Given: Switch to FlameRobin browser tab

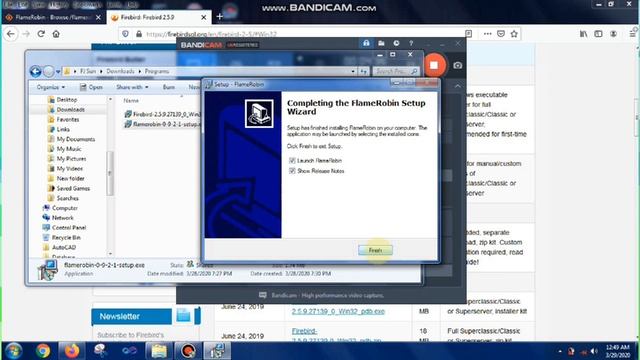Looking at the screenshot, I should [53, 18].
